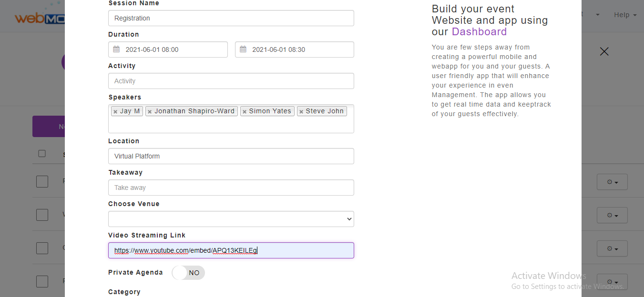
Task: Check the first row checkbox in list
Action: click(42, 181)
